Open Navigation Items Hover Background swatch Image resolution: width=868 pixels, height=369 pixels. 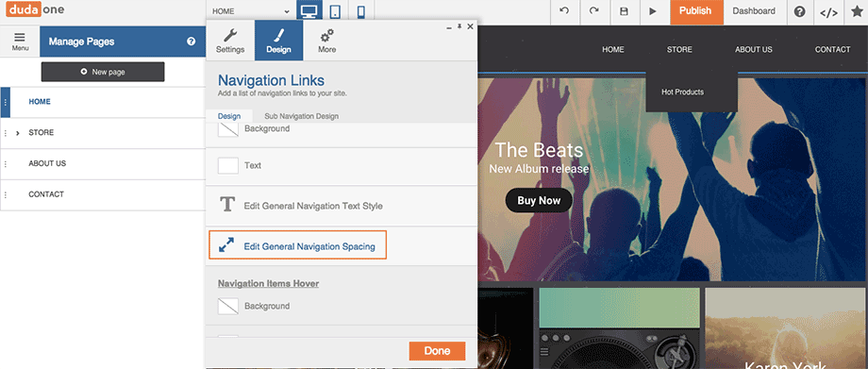(x=228, y=307)
